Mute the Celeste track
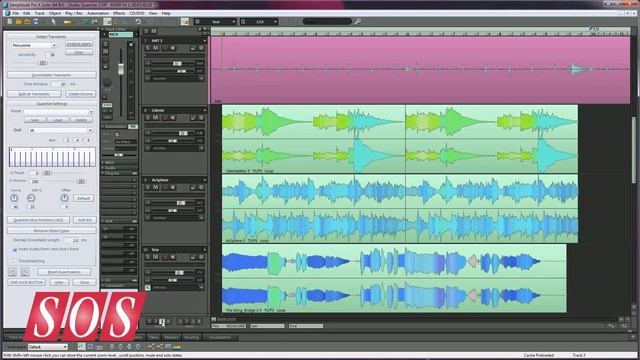Viewport: 640px width, 360px height. pyautogui.click(x=155, y=118)
